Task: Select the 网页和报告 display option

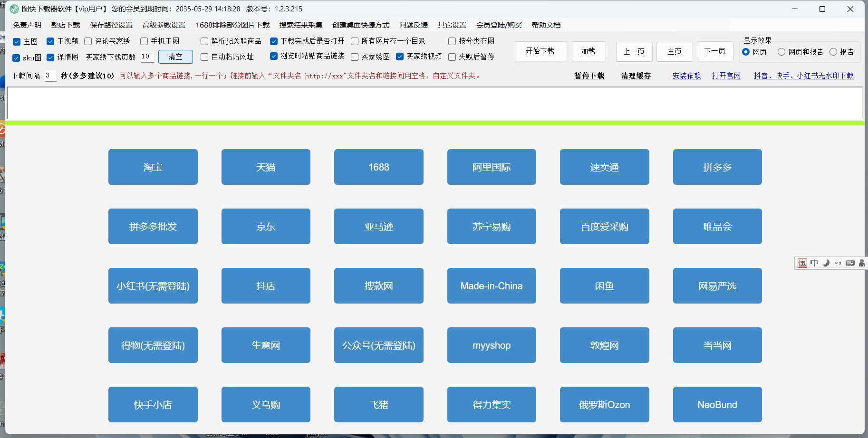Action: [x=781, y=52]
